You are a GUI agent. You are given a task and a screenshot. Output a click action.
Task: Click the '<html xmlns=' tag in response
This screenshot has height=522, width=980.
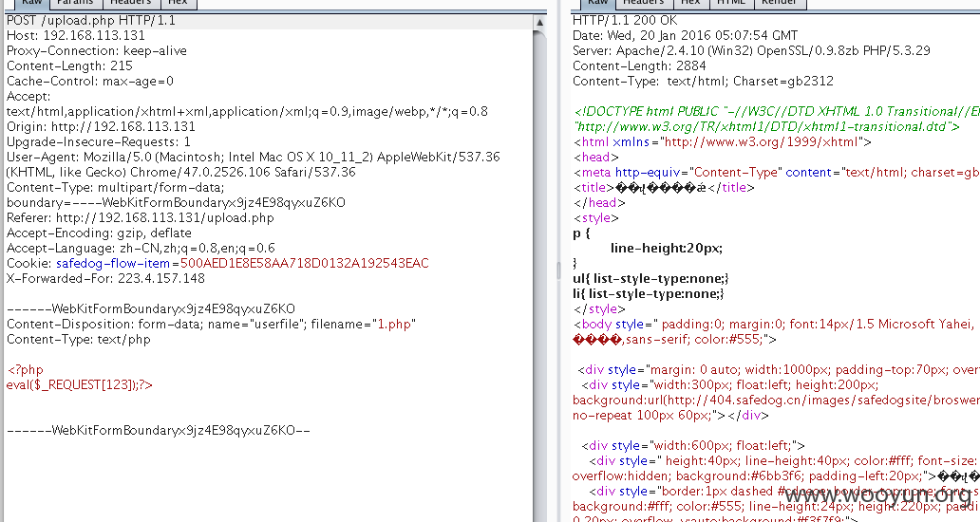tap(723, 141)
